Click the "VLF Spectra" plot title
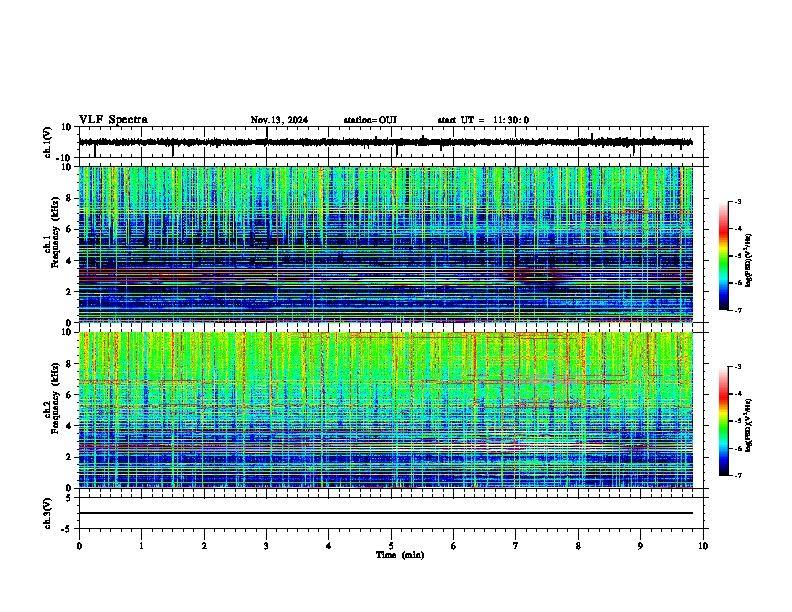Screen dimensions: 792x612 (113, 119)
